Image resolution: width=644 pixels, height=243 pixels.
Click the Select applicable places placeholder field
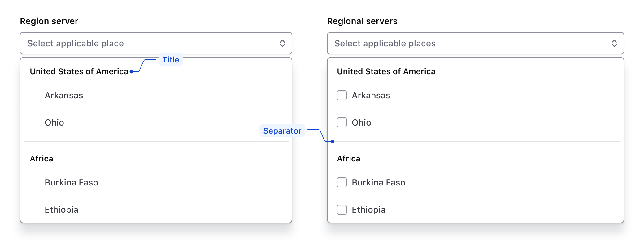[385, 44]
